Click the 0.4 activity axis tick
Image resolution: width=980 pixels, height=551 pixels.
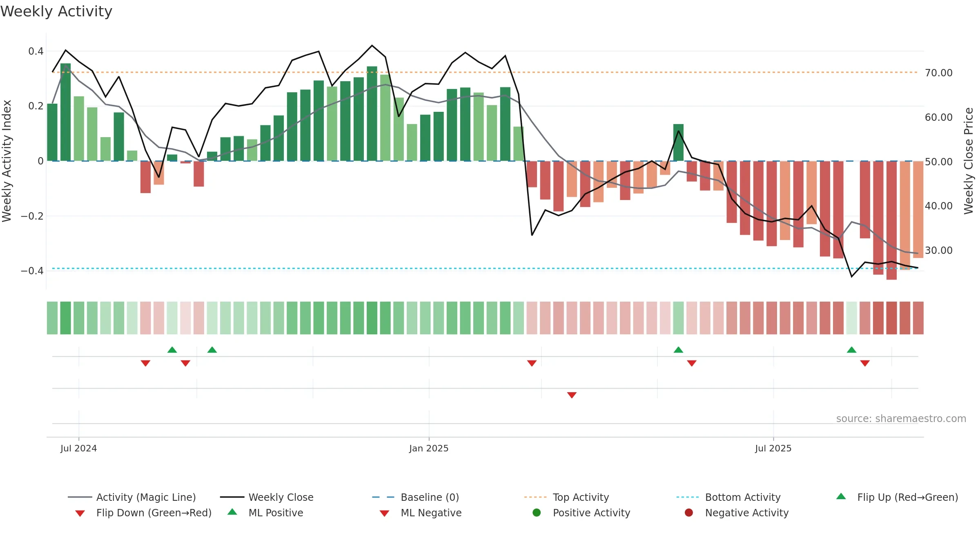[x=36, y=51]
